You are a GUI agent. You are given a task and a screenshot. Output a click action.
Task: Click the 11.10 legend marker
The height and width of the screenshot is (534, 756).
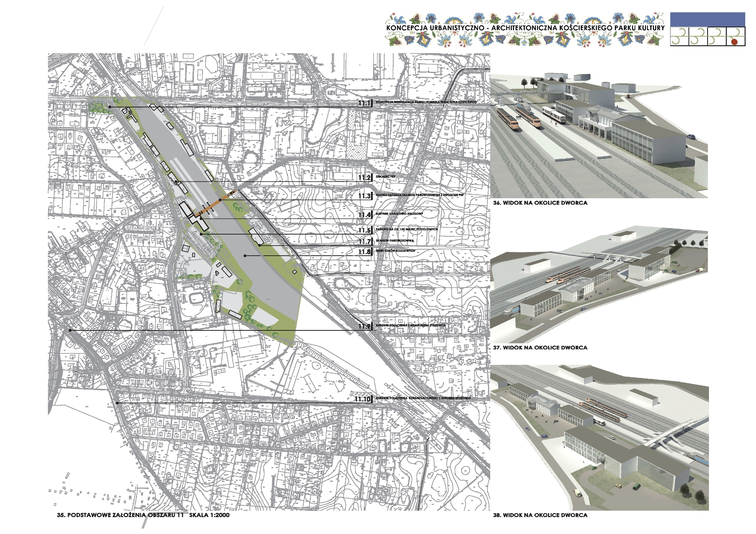click(362, 399)
